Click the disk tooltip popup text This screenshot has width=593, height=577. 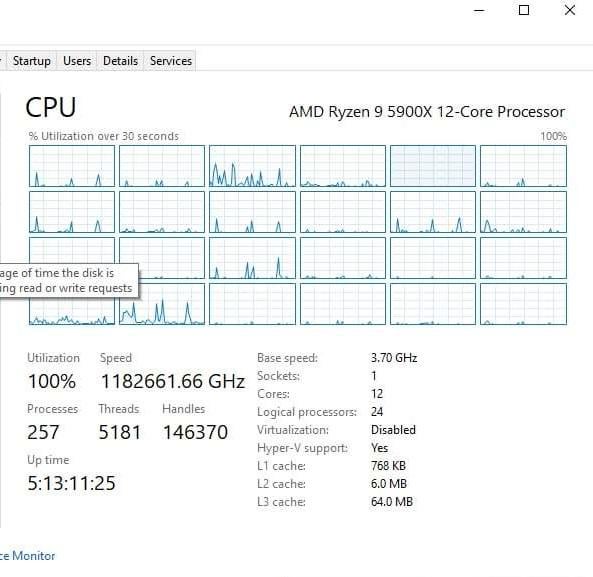(x=68, y=281)
